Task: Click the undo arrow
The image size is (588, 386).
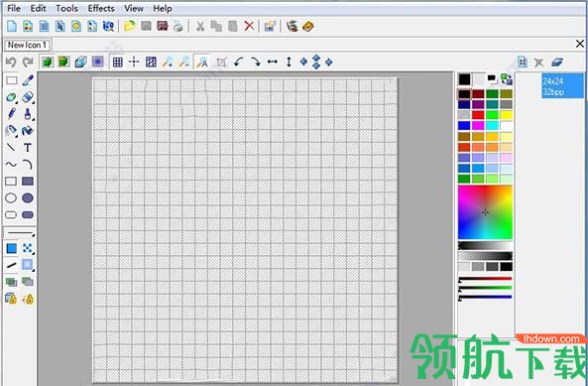Action: (11, 62)
